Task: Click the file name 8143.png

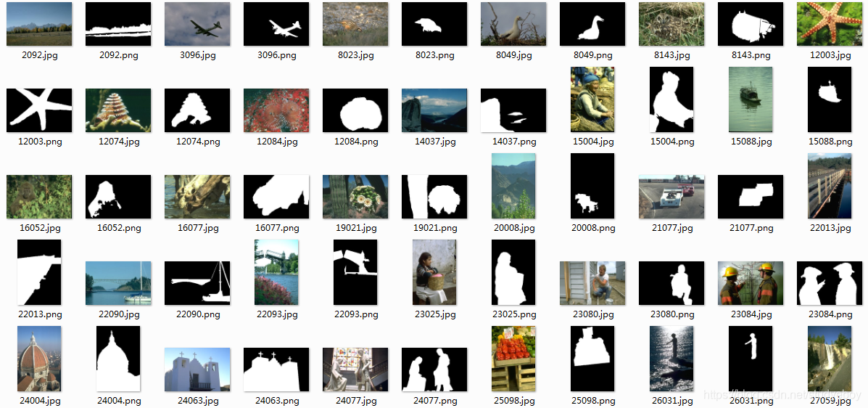Action: point(751,55)
